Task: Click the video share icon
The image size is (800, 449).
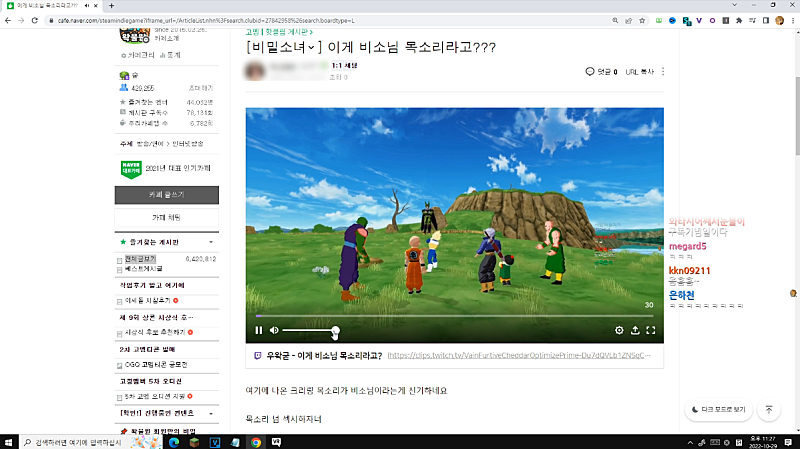Action: [635, 330]
